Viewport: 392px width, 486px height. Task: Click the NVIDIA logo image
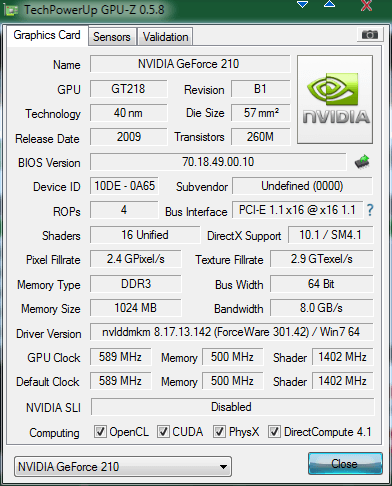(x=335, y=100)
